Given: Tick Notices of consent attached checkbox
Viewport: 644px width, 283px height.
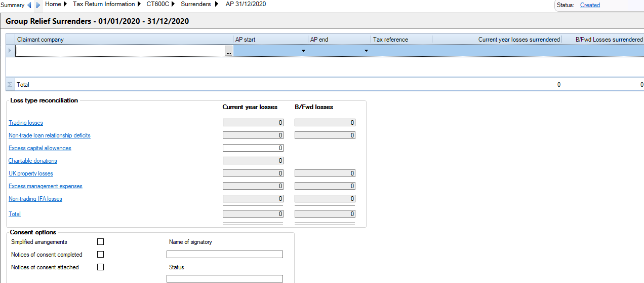Looking at the screenshot, I should pyautogui.click(x=100, y=267).
